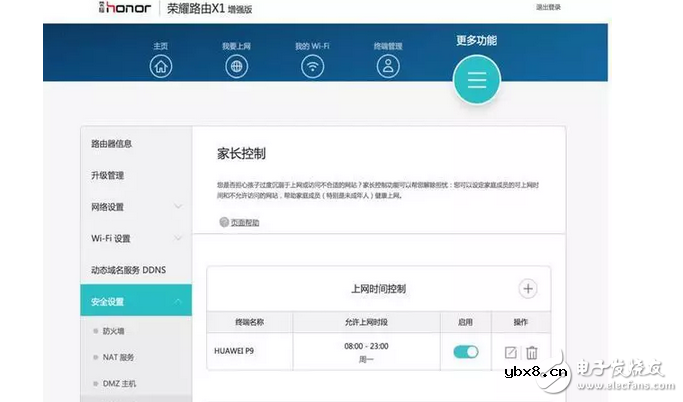Expand the Wi-Fi 设置 chevron
The width and height of the screenshot is (683, 402).
tap(178, 238)
